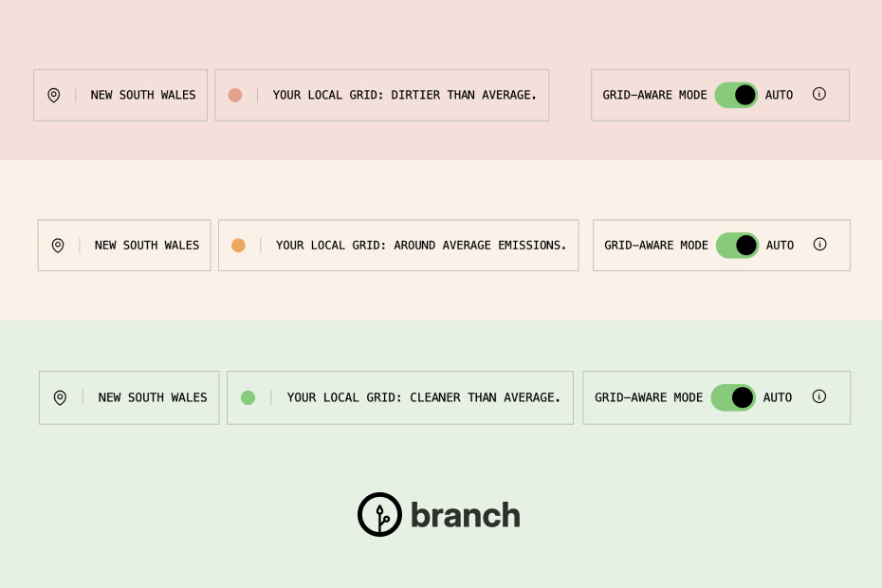Click location pin icon in the cream banner
This screenshot has height=588, width=882.
tap(57, 246)
